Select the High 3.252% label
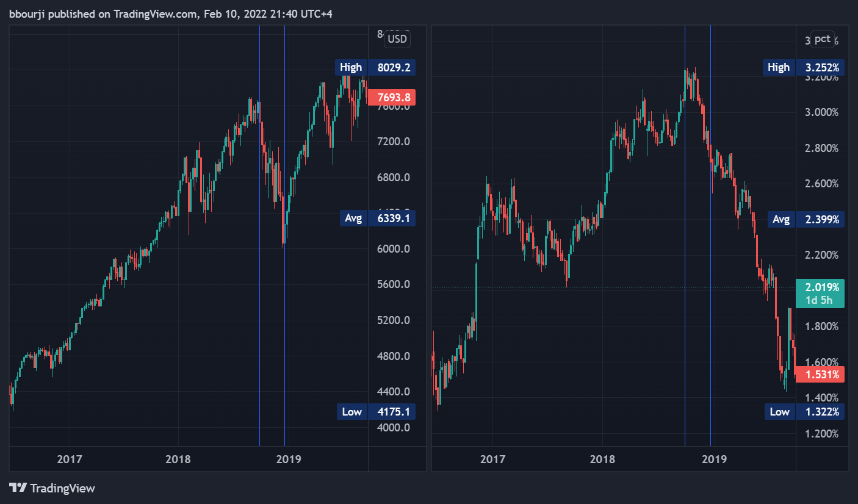The width and height of the screenshot is (858, 504). coord(804,67)
